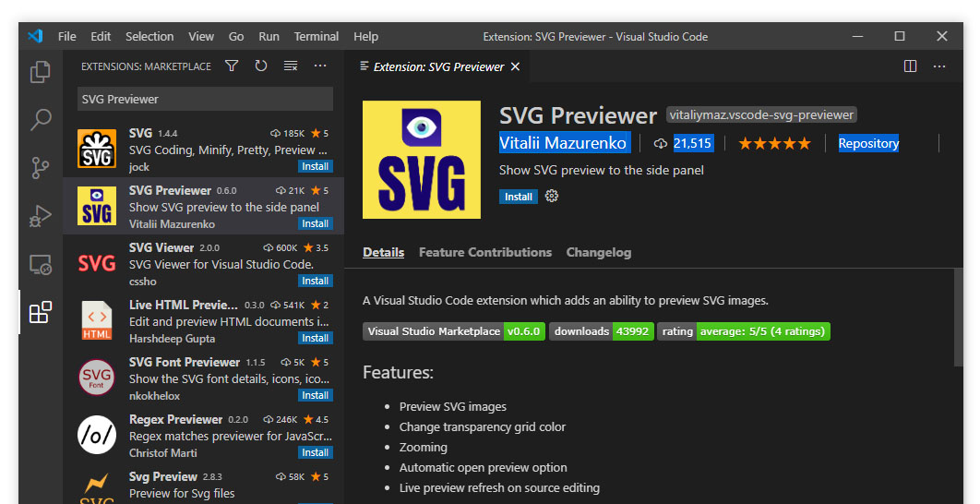Open the Run menu
The width and height of the screenshot is (980, 504).
click(269, 36)
